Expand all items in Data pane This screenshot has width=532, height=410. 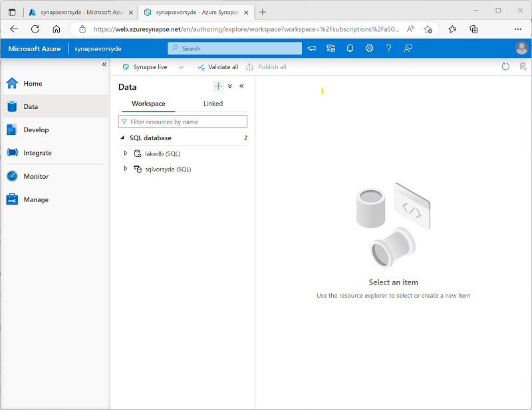point(230,86)
